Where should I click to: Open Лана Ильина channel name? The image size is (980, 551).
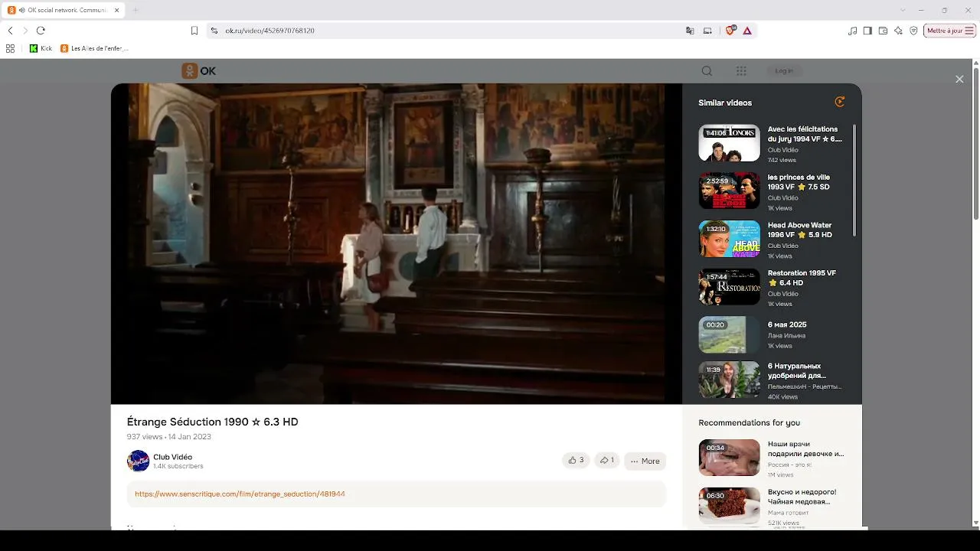[787, 335]
